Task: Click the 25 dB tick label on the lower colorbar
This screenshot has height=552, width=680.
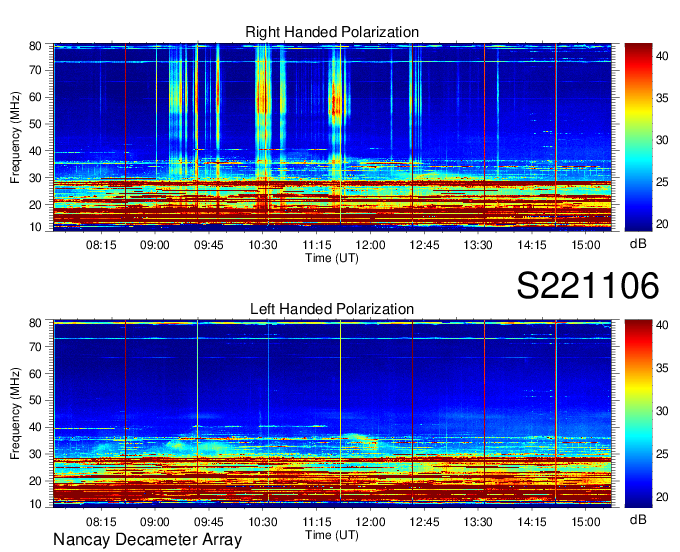Action: tap(662, 454)
